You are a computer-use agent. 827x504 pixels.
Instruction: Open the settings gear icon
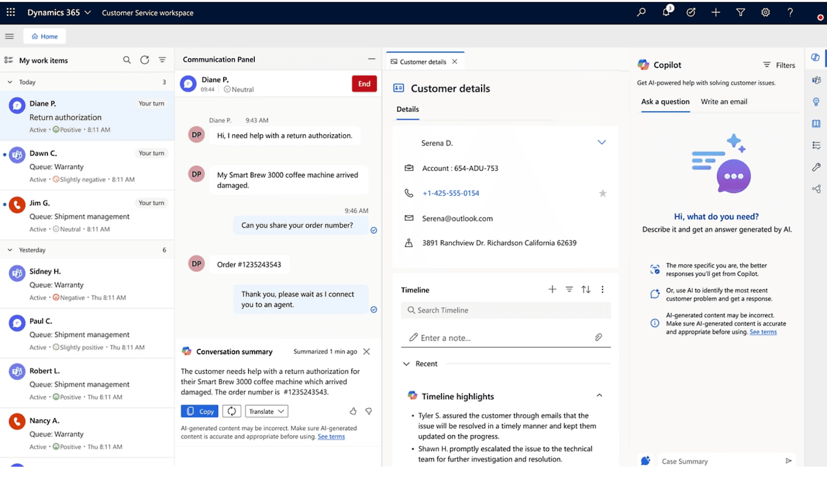[765, 12]
